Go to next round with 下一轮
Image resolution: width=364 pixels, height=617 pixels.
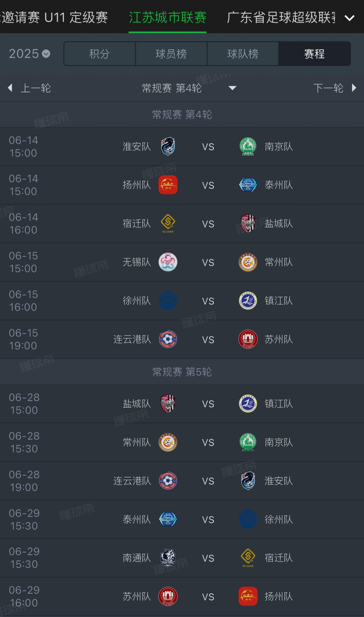pos(335,88)
